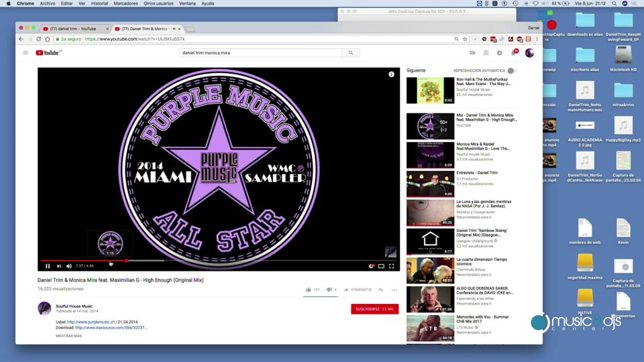Image resolution: width=644 pixels, height=362 pixels.
Task: Click in the YouTube search field
Action: 260,52
